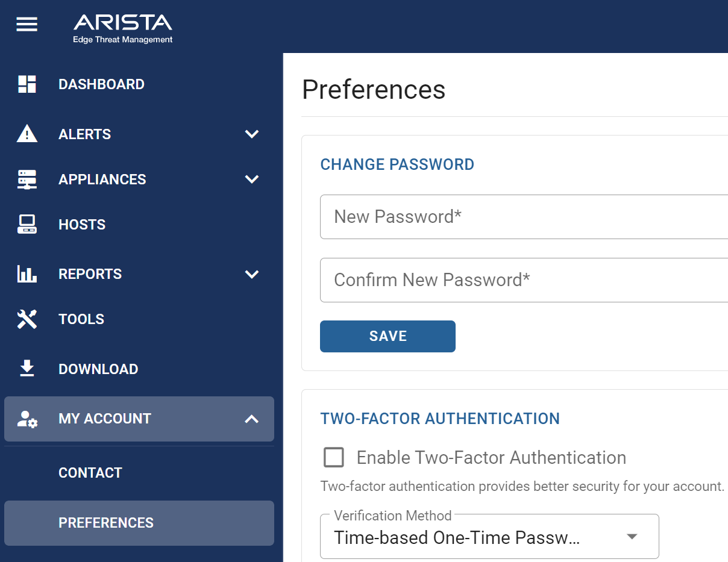Click the Verification Method field label
The width and height of the screenshot is (728, 562).
click(x=392, y=516)
